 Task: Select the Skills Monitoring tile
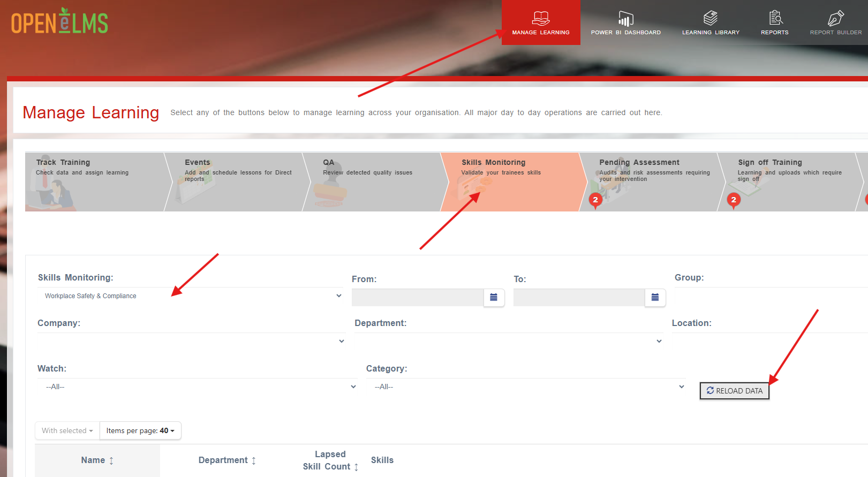(513, 182)
